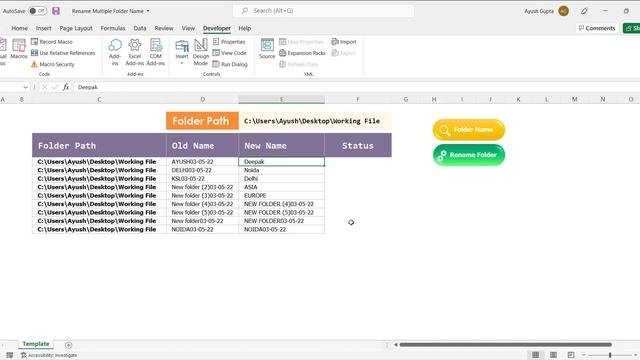Save the workbook with the save icon
Viewport: 640px width, 360px height.
point(56,11)
